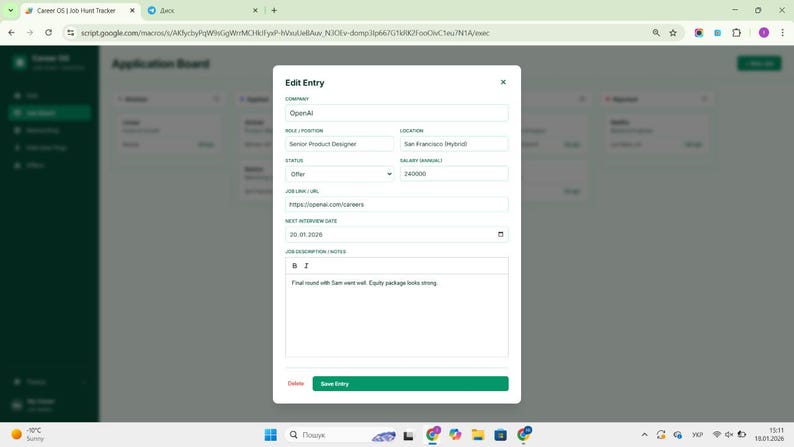Reload the current page
Screen dimensions: 794x447
49,32
